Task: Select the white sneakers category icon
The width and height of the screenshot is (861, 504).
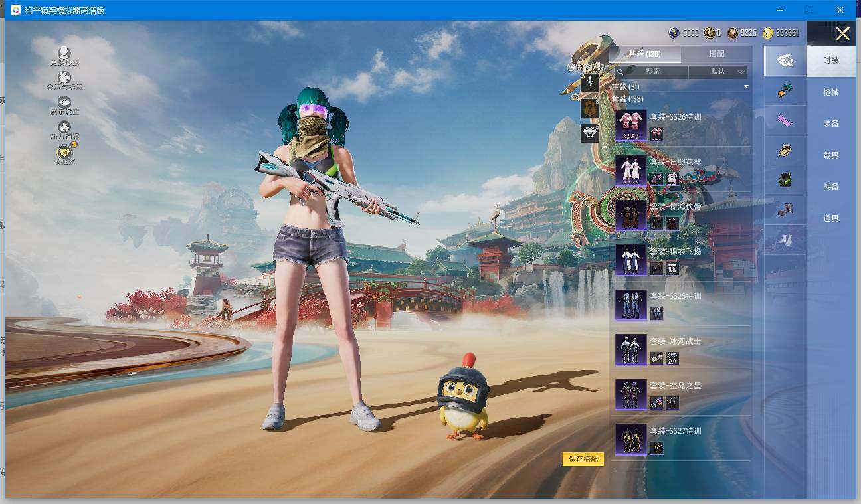Action: pyautogui.click(x=785, y=239)
